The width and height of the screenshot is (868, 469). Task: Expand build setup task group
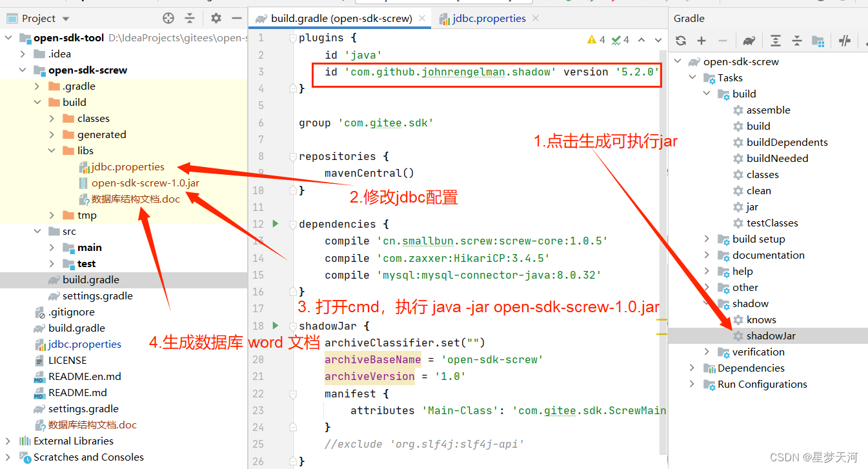(707, 239)
